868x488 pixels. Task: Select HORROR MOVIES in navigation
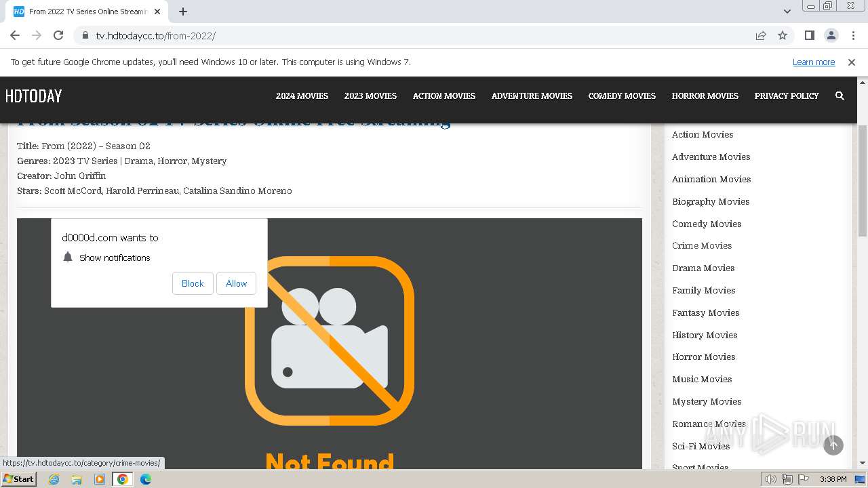[705, 96]
